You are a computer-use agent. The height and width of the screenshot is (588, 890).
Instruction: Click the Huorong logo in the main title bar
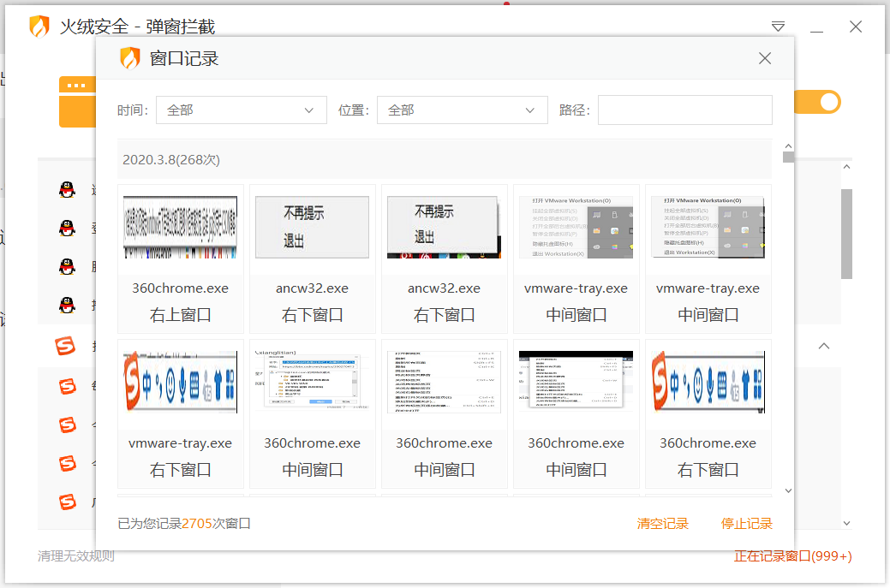click(x=39, y=26)
